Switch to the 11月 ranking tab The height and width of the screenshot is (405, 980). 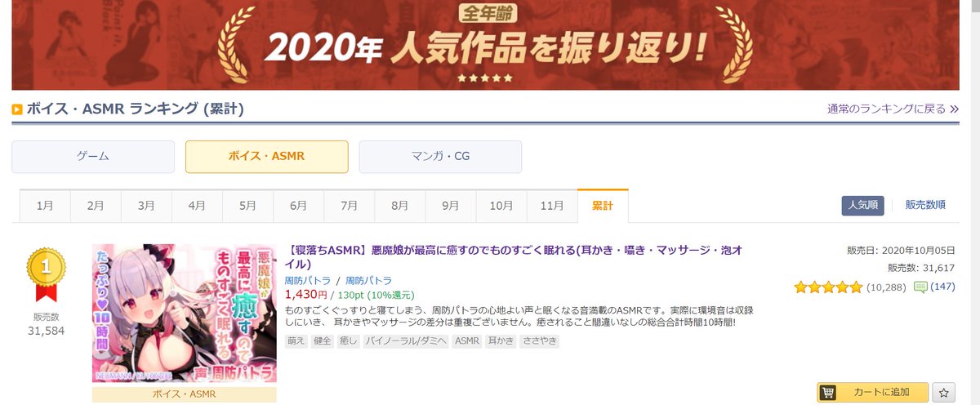click(x=552, y=206)
